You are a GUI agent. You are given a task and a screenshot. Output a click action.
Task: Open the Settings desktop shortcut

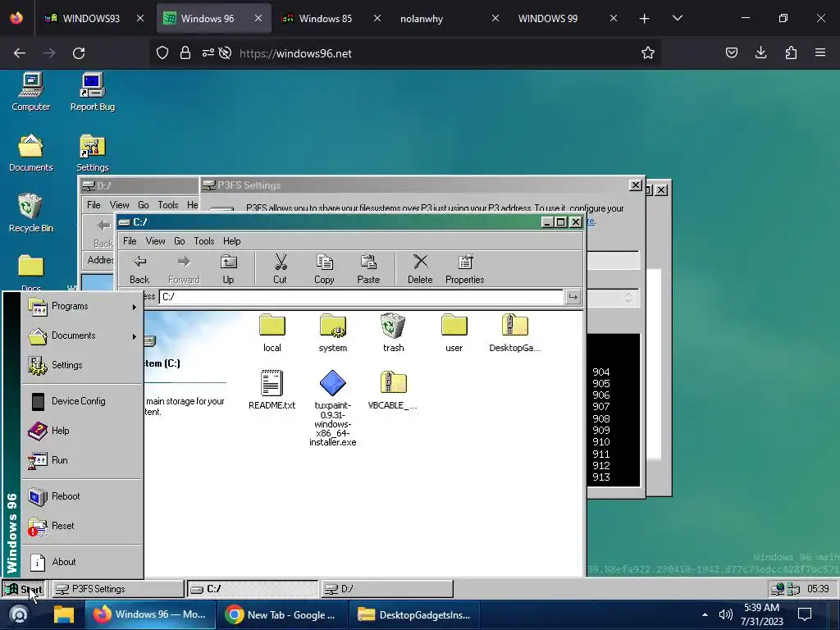point(92,153)
